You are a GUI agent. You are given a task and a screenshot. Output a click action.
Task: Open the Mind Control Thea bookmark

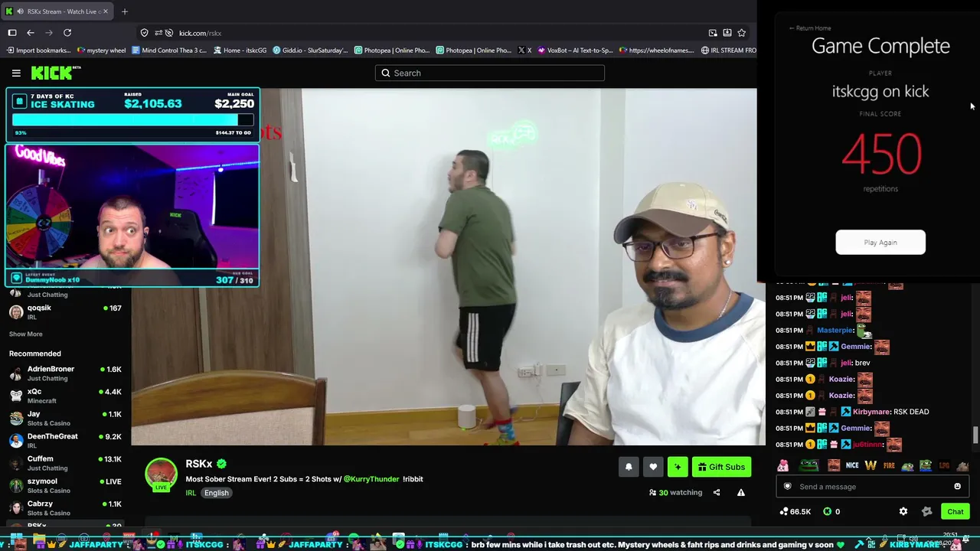click(169, 51)
